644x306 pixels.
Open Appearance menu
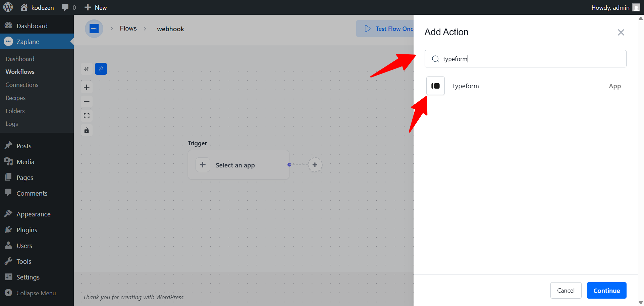coord(37,214)
